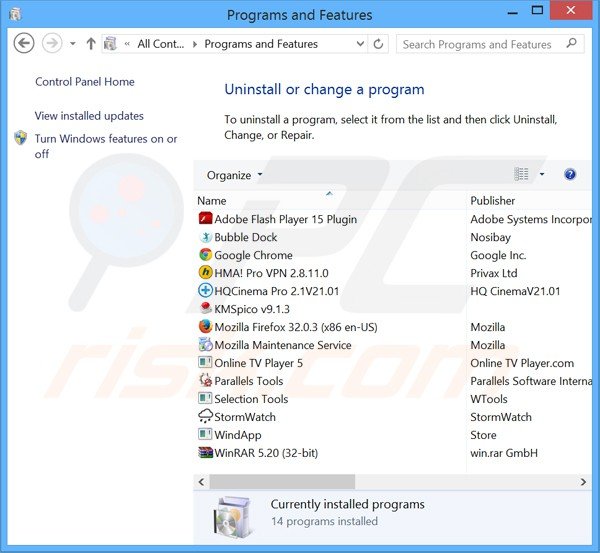Click the StormWatch cloud icon
Viewport: 600px width, 553px height.
pos(205,416)
